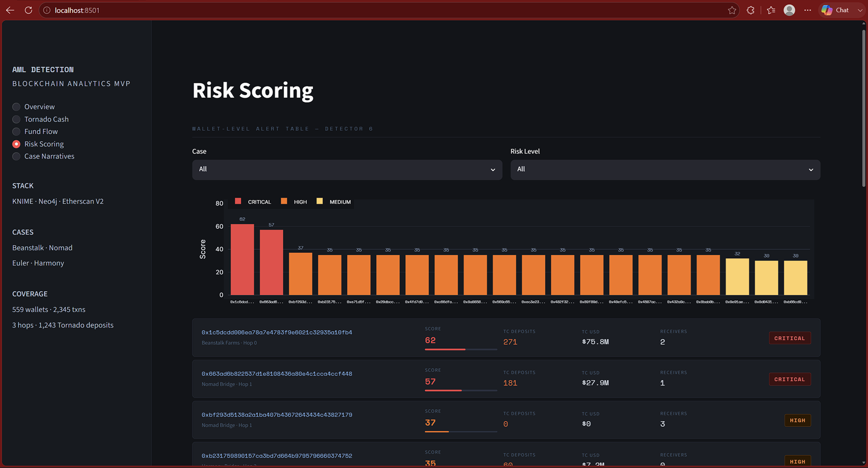This screenshot has height=468, width=868.
Task: Click the CRITICAL legend red swatch
Action: pos(238,201)
